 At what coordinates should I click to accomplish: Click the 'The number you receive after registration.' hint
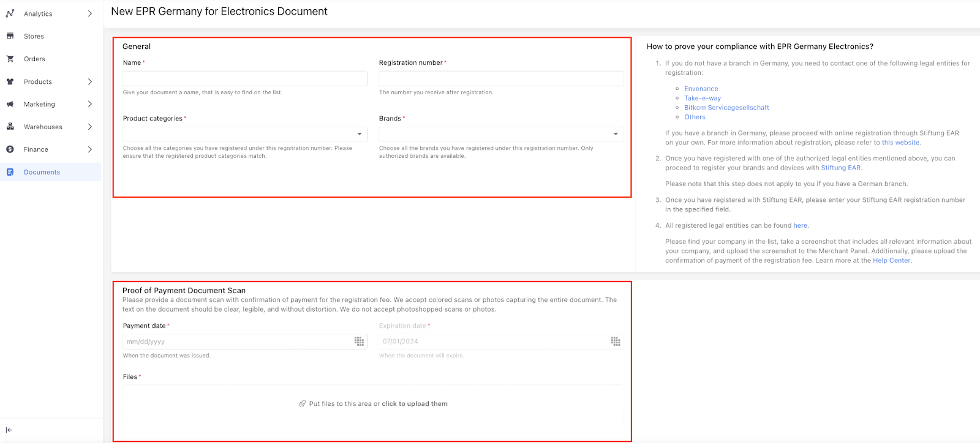(x=436, y=92)
